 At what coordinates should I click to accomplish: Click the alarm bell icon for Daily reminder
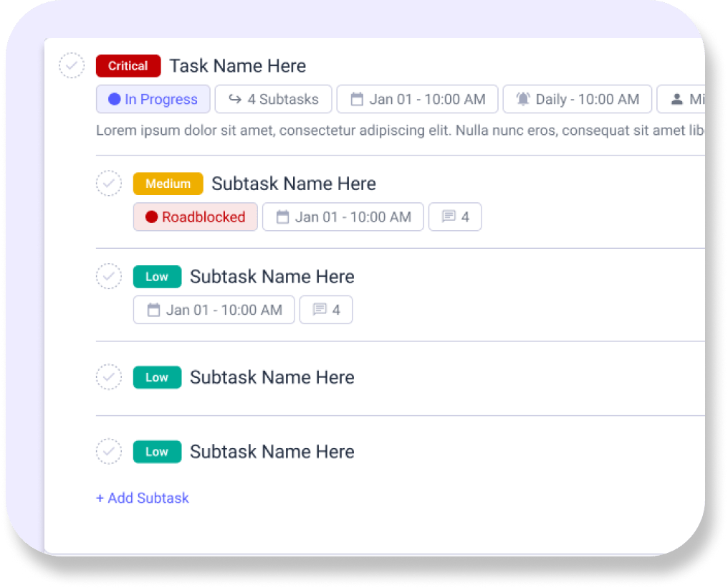pyautogui.click(x=523, y=100)
